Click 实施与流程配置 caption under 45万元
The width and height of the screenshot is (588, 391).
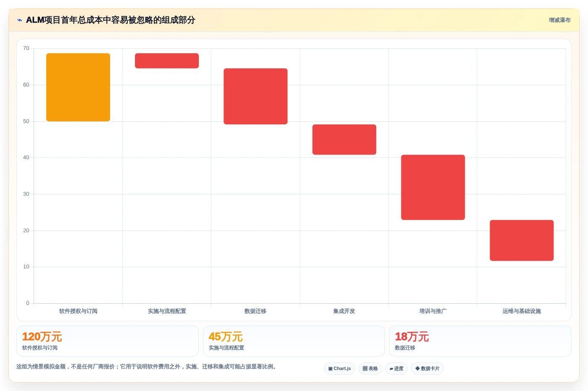tap(227, 348)
